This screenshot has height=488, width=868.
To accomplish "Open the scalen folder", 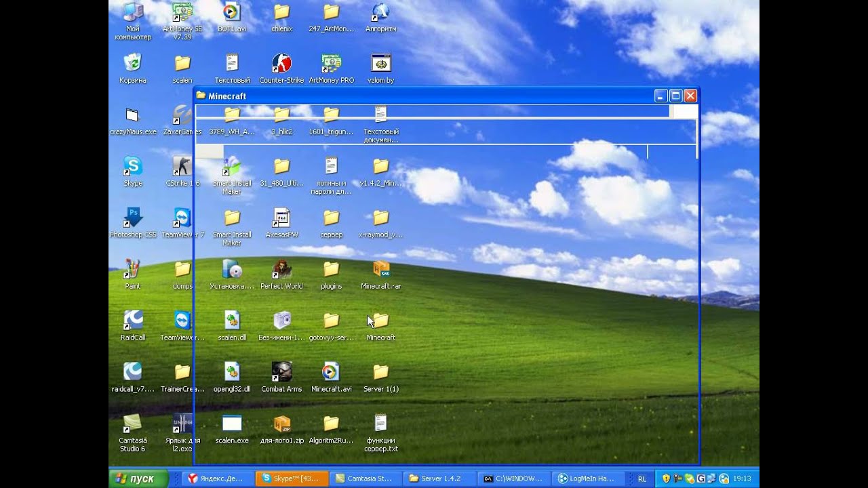I will 182,68.
